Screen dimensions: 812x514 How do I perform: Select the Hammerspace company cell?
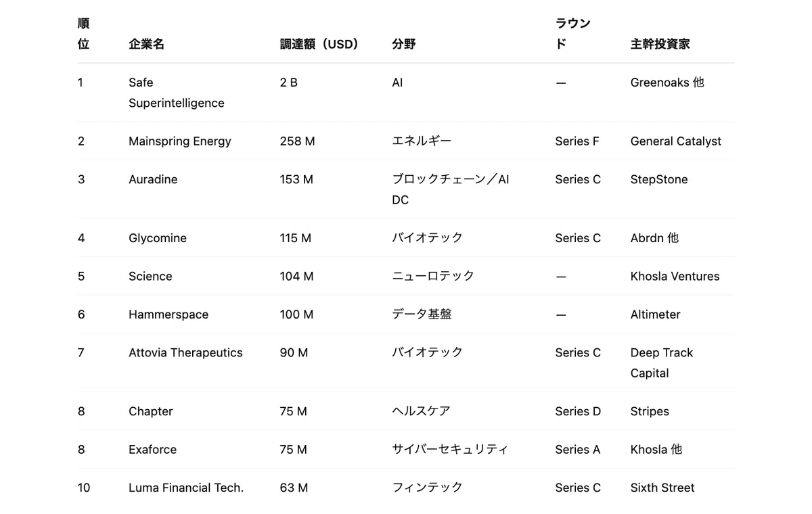[x=168, y=314]
